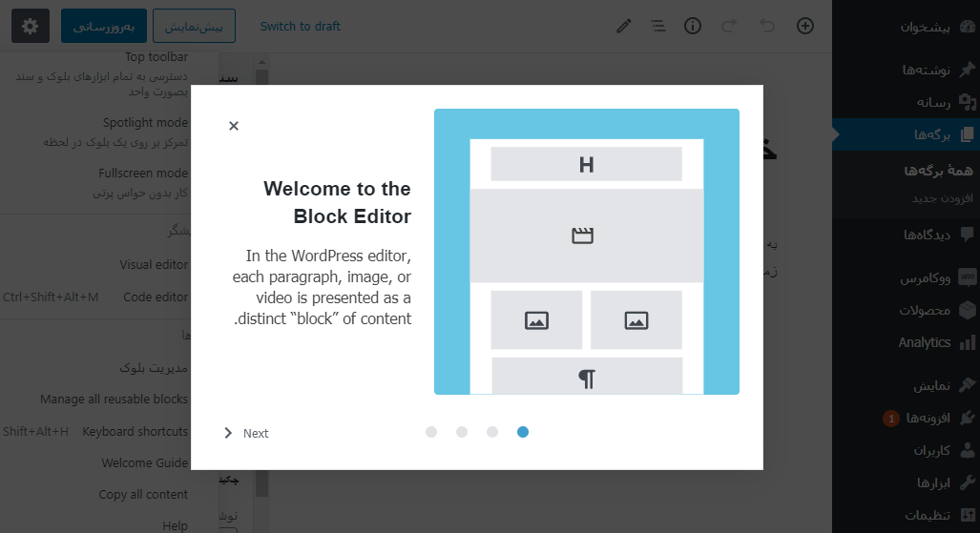Go to the Next welcome guide page

(x=246, y=433)
